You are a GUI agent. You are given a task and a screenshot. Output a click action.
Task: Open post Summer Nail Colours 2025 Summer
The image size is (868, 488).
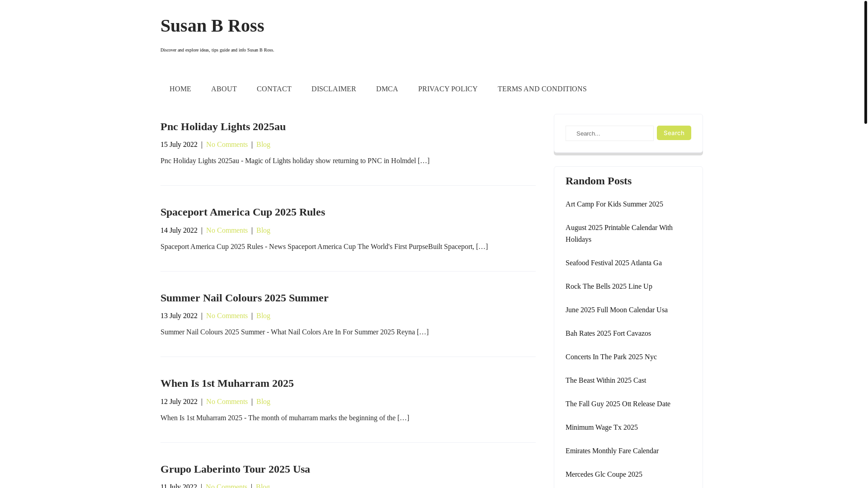(x=244, y=298)
